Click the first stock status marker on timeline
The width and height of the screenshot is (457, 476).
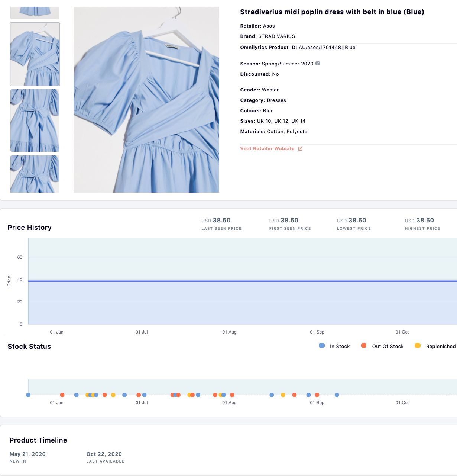coord(28,395)
